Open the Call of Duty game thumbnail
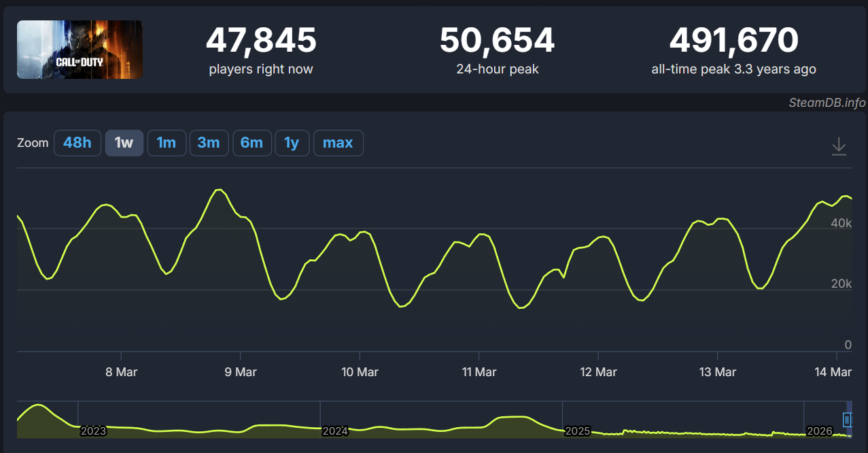868x453 pixels. (x=80, y=50)
